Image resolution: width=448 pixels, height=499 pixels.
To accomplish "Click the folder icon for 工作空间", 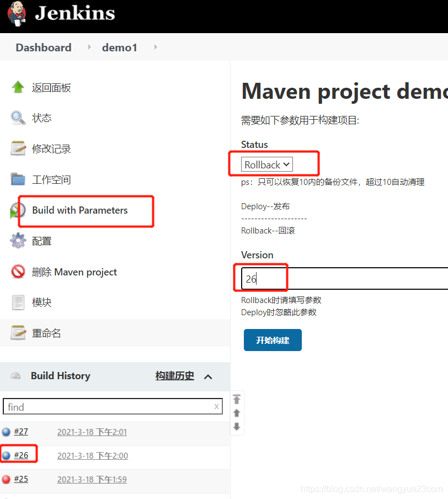I will [18, 179].
